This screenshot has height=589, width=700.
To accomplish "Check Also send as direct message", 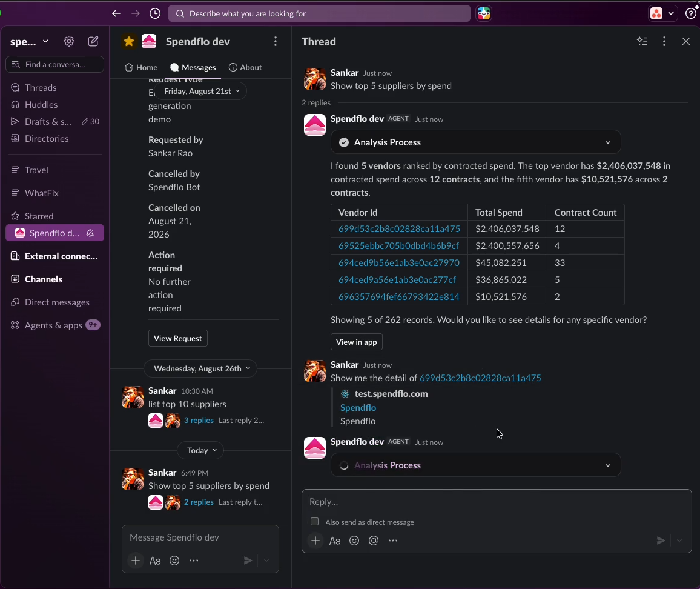I will 315,522.
